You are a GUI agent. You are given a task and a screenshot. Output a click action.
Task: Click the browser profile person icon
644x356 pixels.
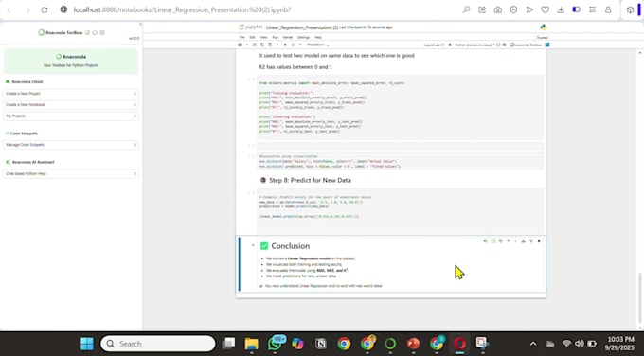coord(608,9)
